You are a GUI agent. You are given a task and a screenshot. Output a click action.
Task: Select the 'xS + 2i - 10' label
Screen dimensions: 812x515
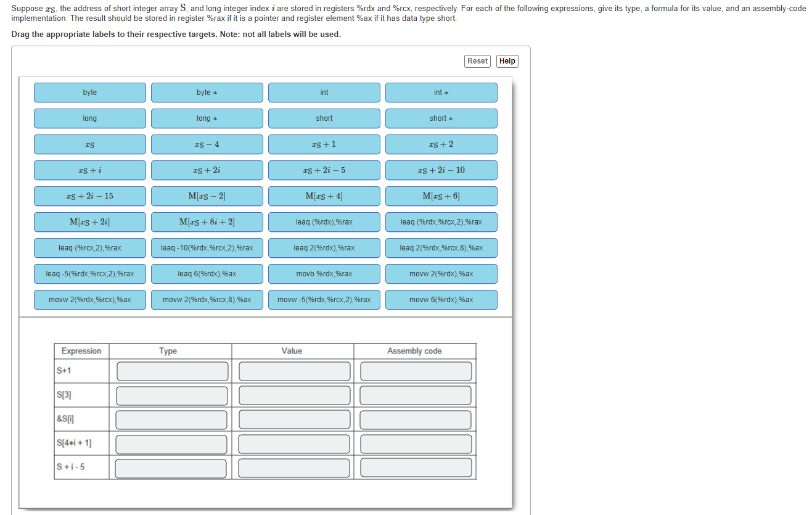[441, 170]
